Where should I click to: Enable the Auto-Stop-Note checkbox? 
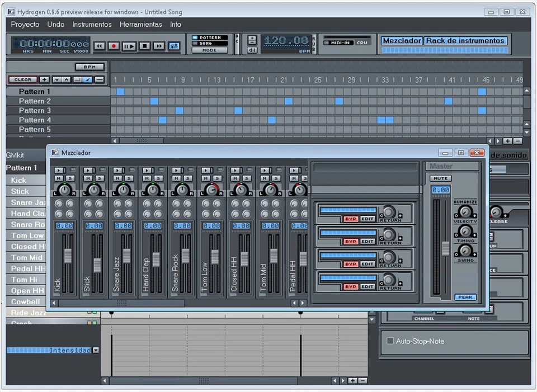389,341
